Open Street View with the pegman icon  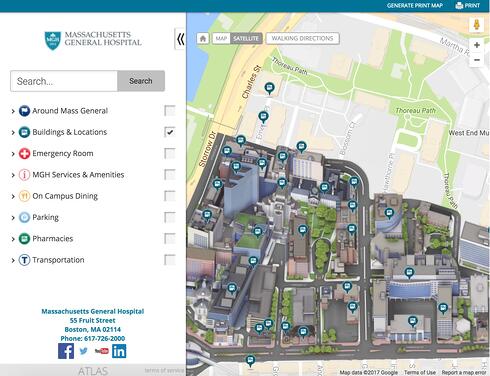click(477, 25)
